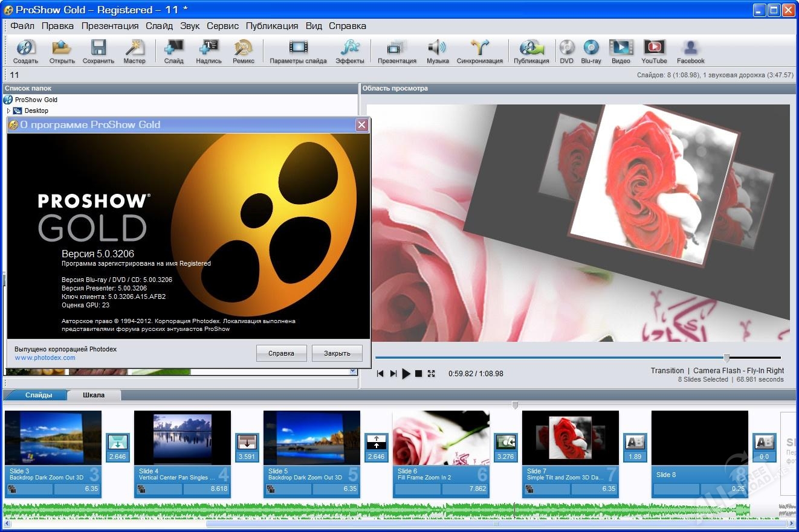Open the Music (Музыка) speaker icon
This screenshot has height=532, width=799.
[x=437, y=49]
